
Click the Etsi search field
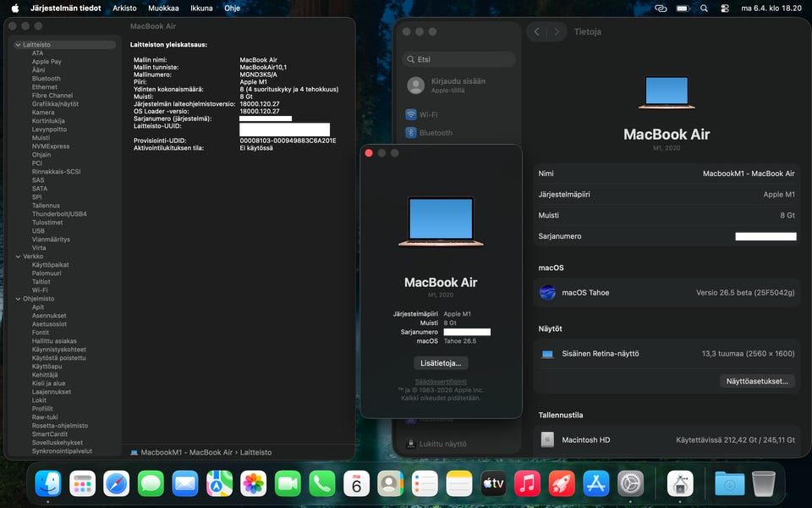459,60
